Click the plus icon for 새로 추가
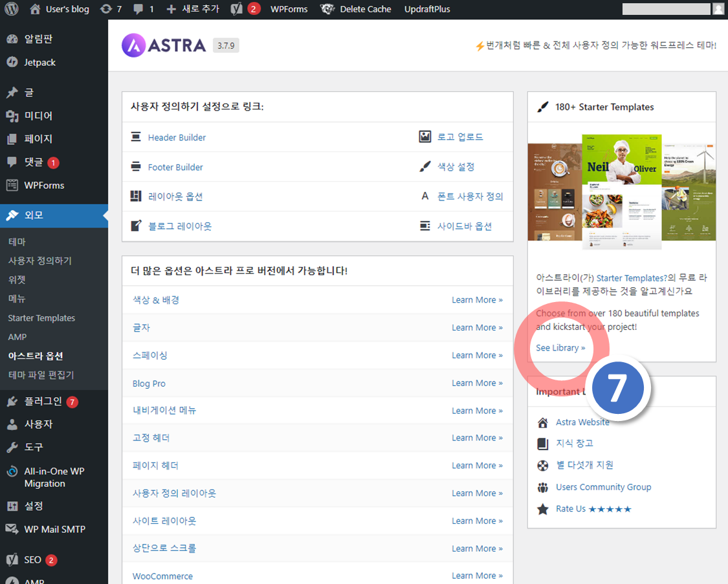Screen dimensions: 728x584 (x=171, y=9)
